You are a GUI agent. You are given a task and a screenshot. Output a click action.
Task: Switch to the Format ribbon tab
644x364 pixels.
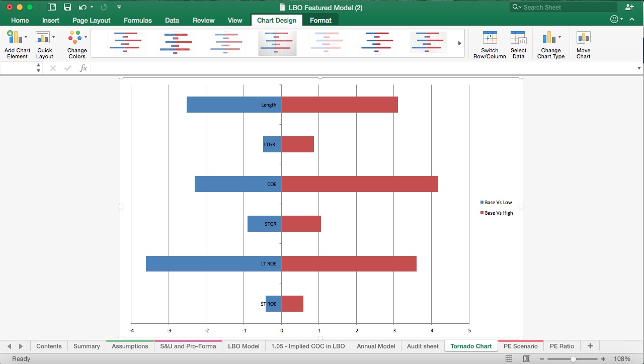point(320,20)
